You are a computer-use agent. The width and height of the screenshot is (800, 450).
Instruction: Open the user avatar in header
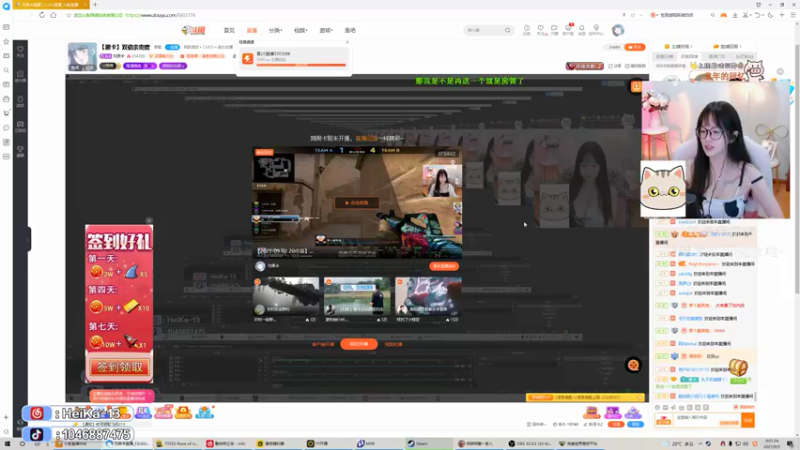pos(618,30)
